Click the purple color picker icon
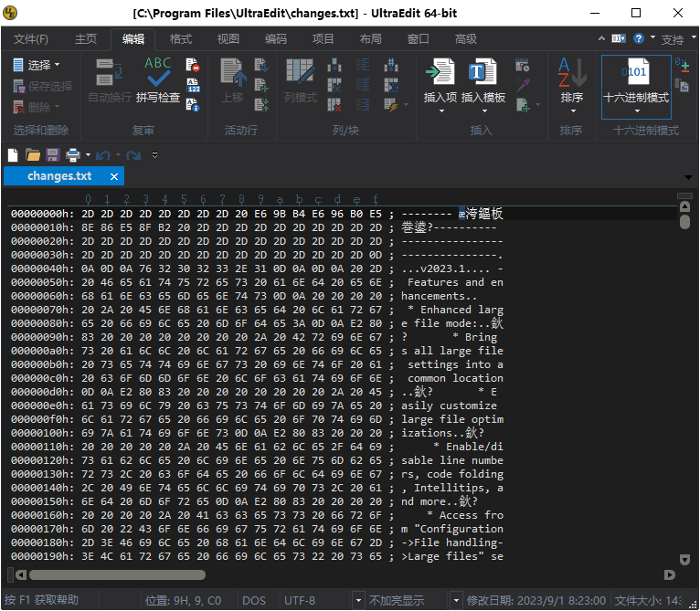Image resolution: width=700 pixels, height=611 pixels. point(523,85)
